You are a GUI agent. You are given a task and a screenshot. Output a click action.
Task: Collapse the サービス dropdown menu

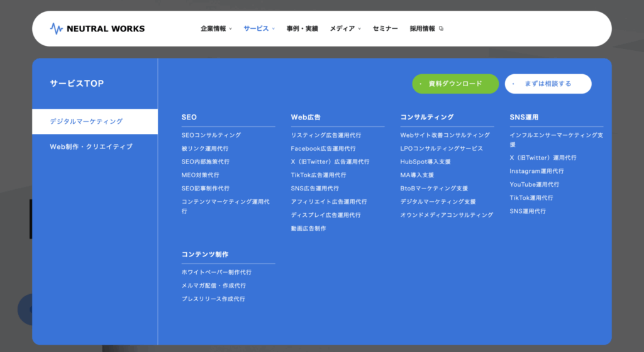(259, 28)
